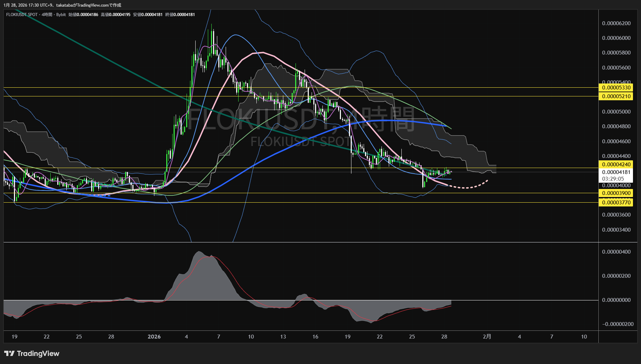Viewport: 641px width, 364px height.
Task: Select the 0.00004240 yellow price label
Action: pos(616,165)
